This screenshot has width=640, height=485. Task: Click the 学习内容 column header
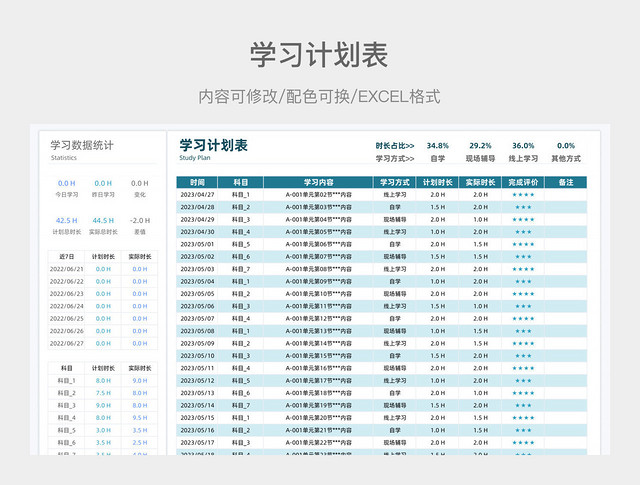318,182
